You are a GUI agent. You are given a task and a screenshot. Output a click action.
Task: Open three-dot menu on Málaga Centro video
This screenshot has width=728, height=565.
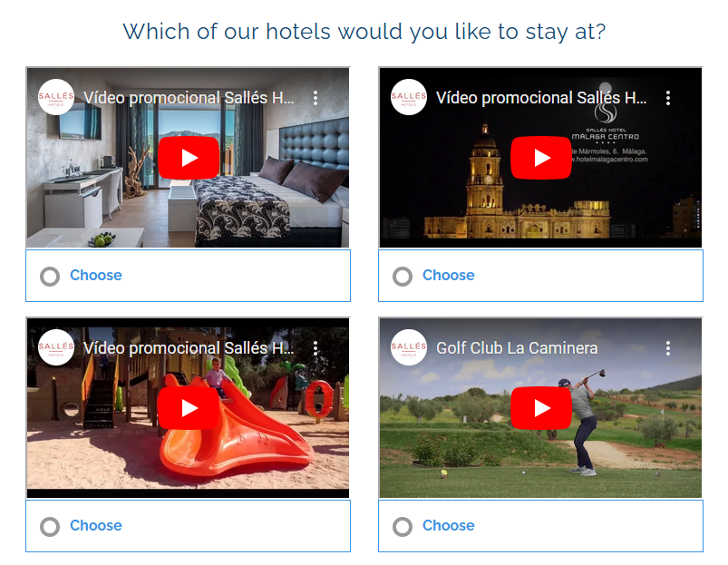click(x=668, y=98)
